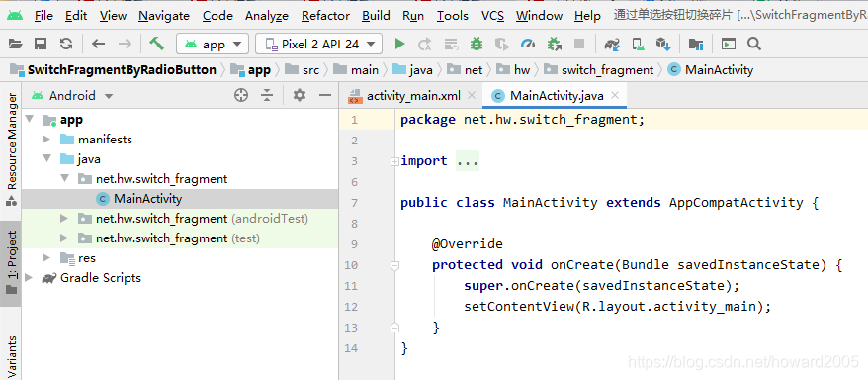
Task: Expand the manifests folder
Action: click(47, 140)
